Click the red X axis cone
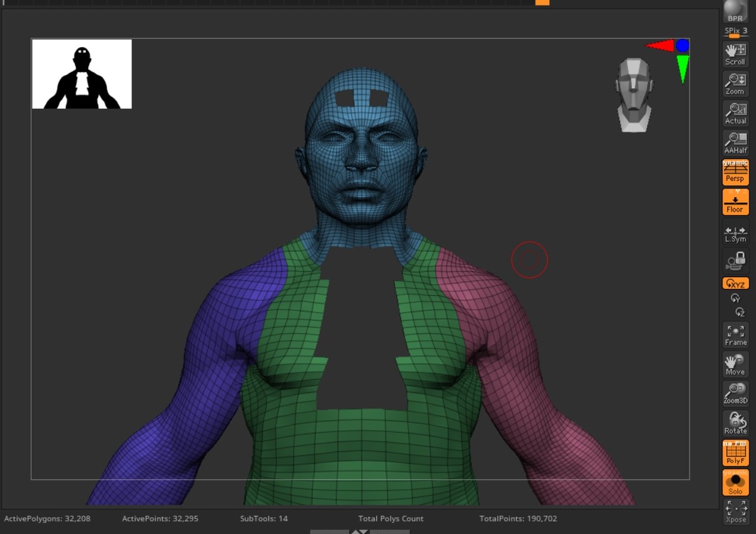The image size is (756, 534). (661, 45)
